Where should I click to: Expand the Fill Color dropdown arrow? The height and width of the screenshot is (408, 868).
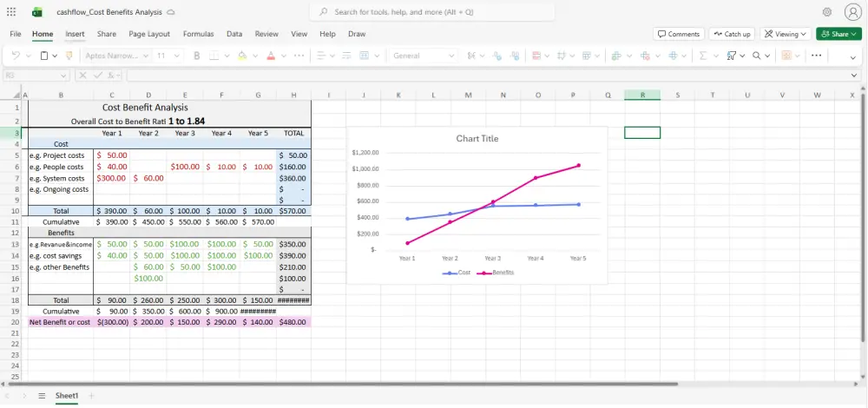click(255, 56)
